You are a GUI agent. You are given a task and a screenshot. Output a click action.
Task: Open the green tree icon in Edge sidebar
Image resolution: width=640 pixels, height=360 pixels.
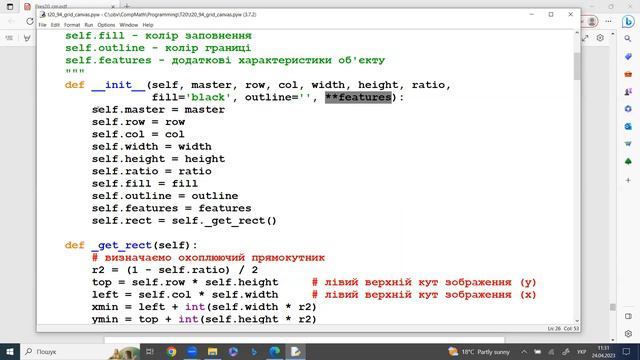point(628,162)
